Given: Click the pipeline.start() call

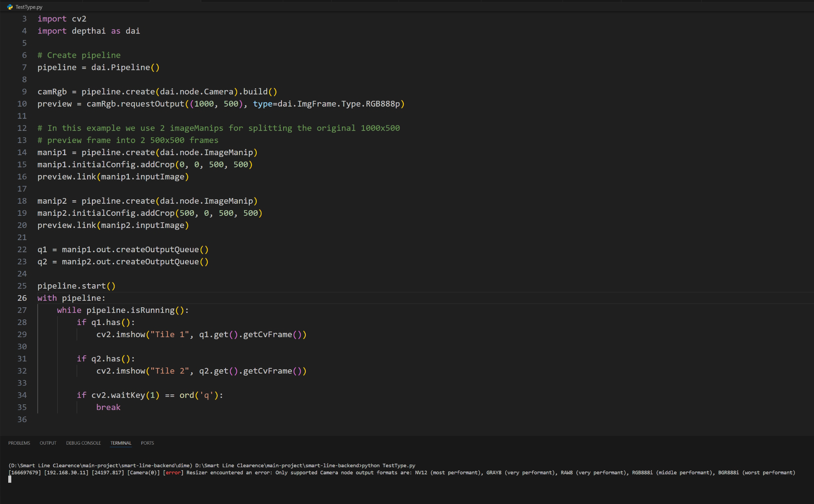Looking at the screenshot, I should pyautogui.click(x=76, y=286).
